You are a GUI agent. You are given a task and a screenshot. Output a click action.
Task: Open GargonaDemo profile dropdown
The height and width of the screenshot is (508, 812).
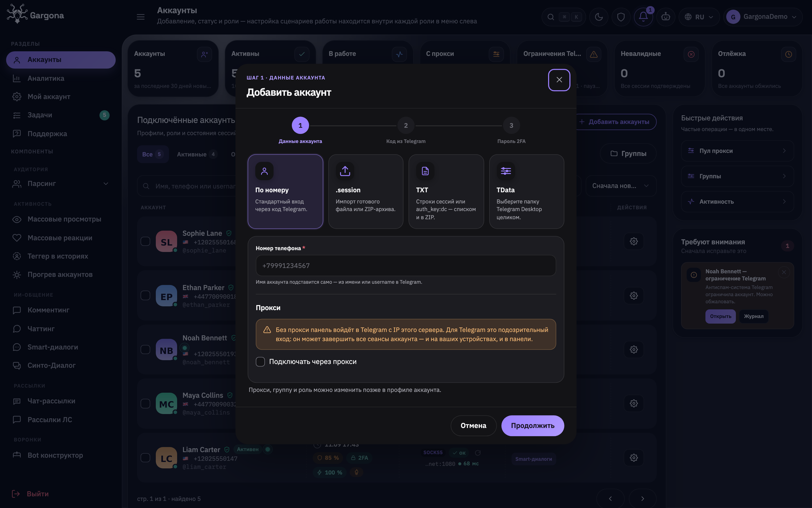(x=763, y=17)
